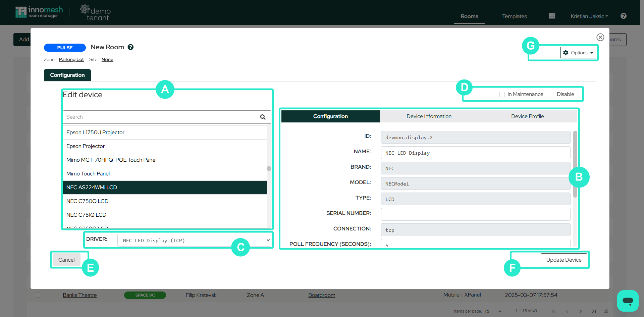The image size is (644, 317).
Task: Select NEC C751Q LCD device
Action: (x=165, y=215)
